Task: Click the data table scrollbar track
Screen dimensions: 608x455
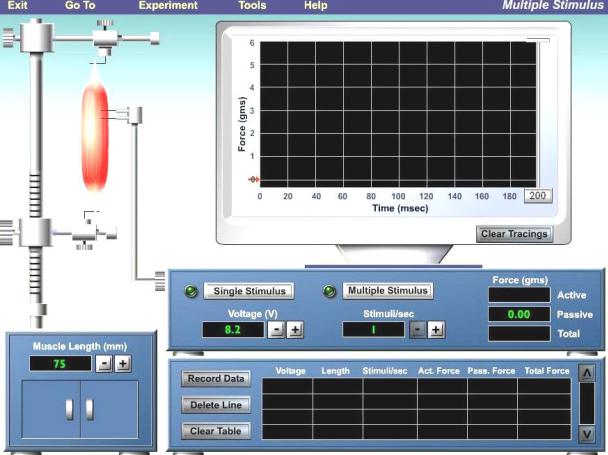Action: 587,403
